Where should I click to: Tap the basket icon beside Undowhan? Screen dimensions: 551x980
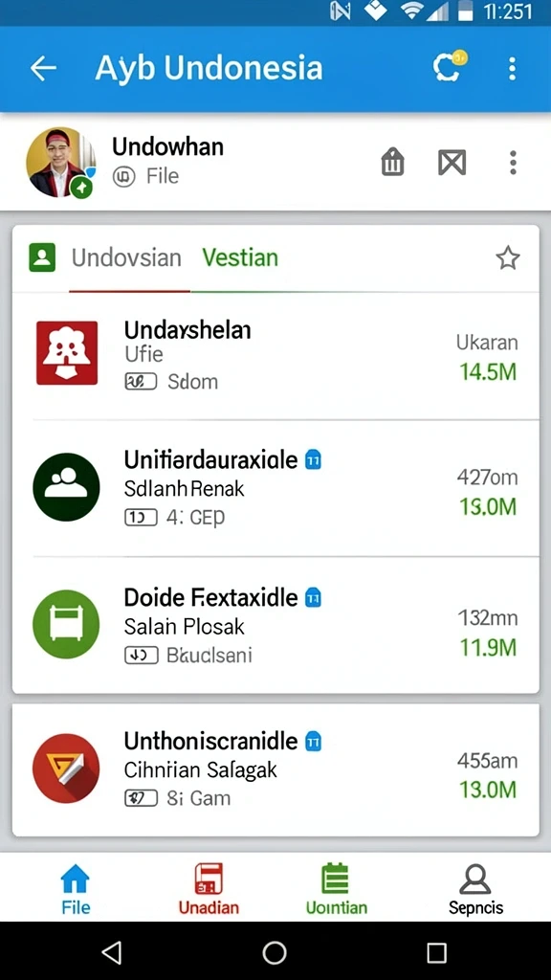coord(393,163)
